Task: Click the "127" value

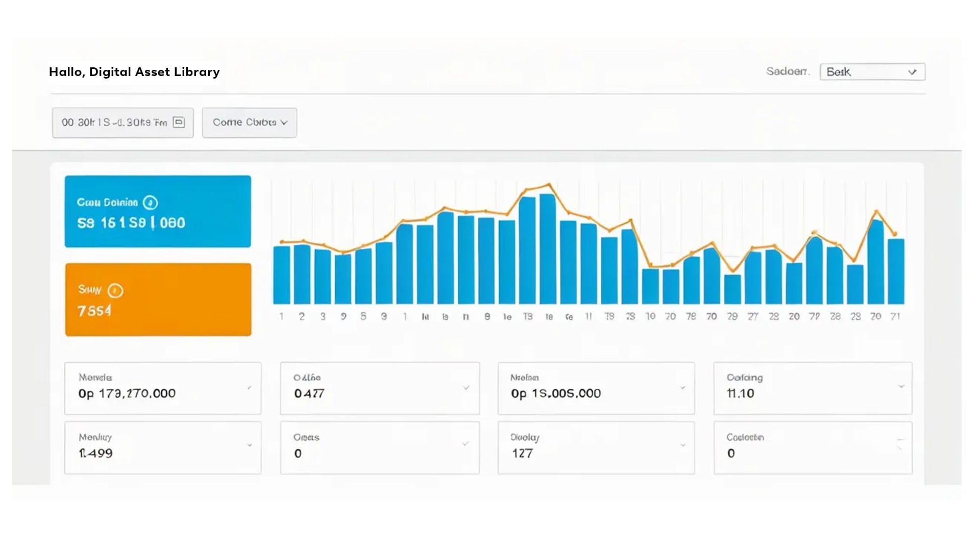Action: click(x=522, y=453)
